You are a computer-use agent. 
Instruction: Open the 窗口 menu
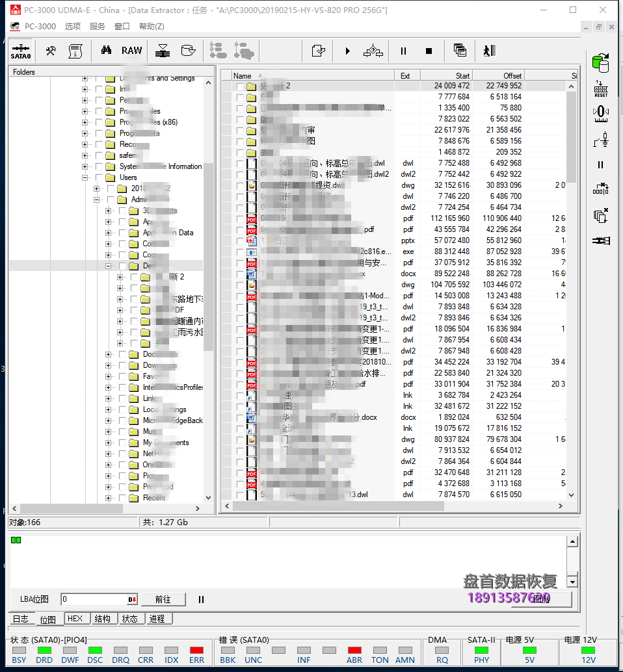click(122, 27)
